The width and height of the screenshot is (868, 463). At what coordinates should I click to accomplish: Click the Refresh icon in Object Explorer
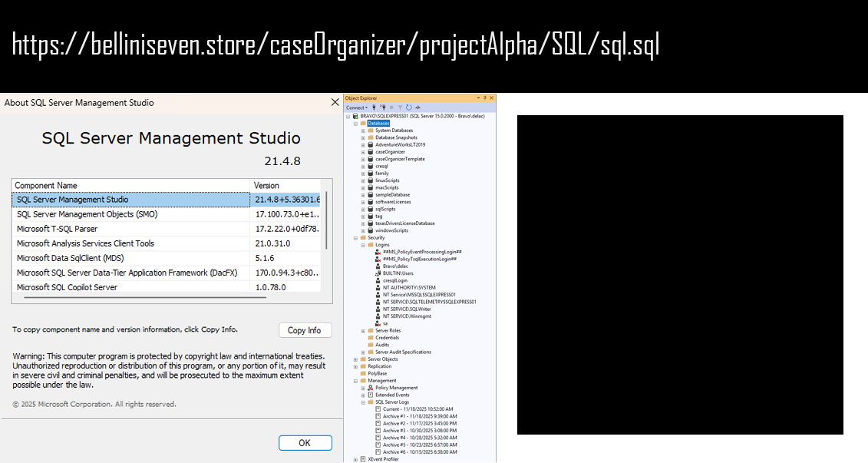pos(409,107)
